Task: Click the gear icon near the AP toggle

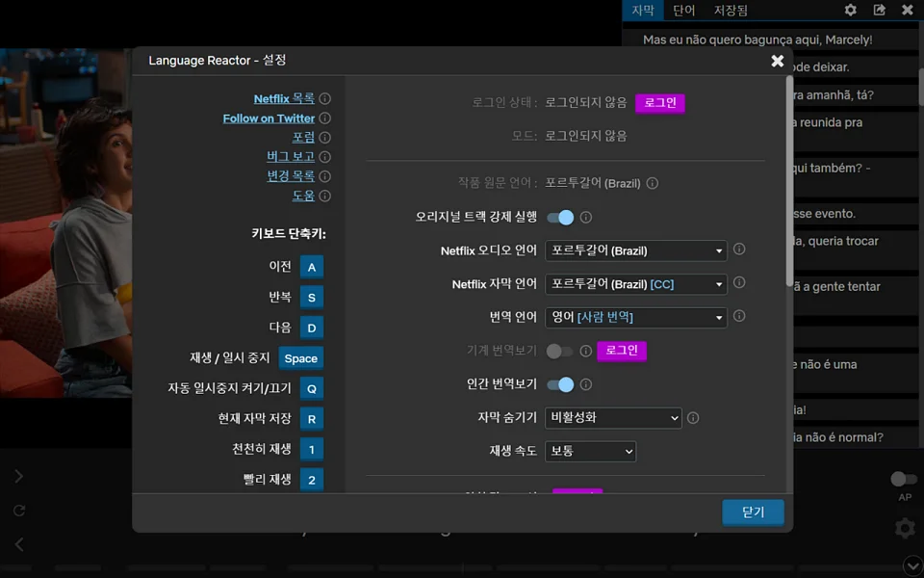Action: 903,528
